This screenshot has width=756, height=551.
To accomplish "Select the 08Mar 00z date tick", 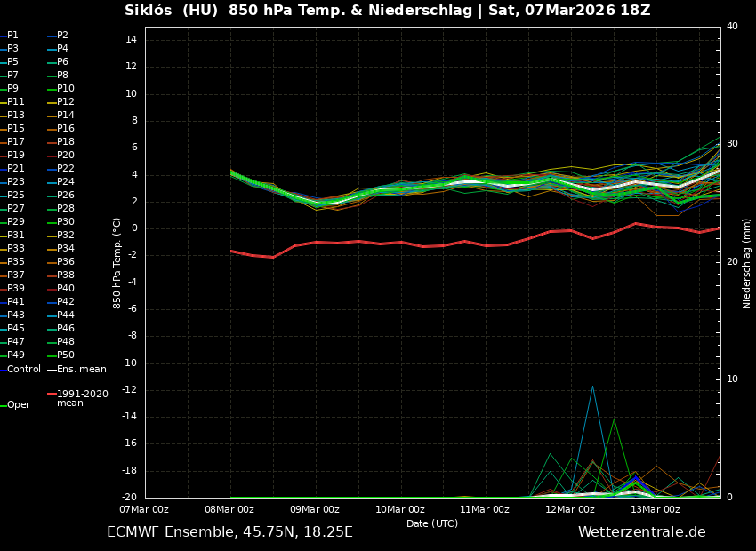I will coord(229,510).
